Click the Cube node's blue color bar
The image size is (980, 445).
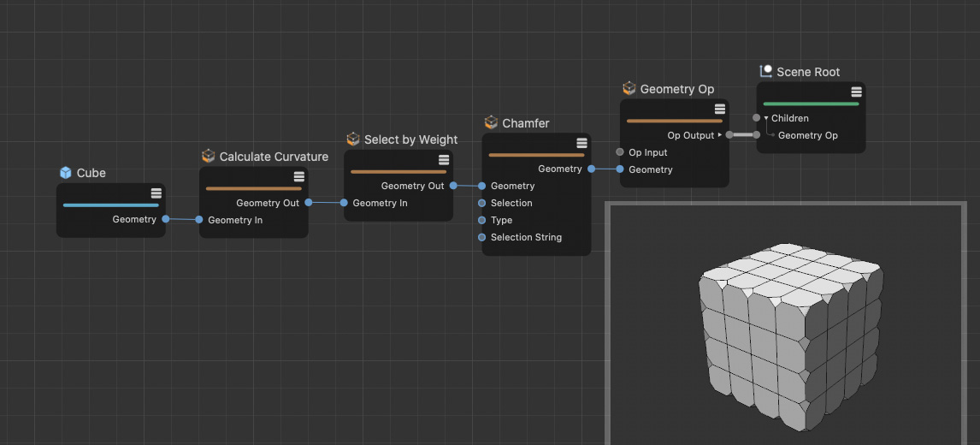pos(110,205)
